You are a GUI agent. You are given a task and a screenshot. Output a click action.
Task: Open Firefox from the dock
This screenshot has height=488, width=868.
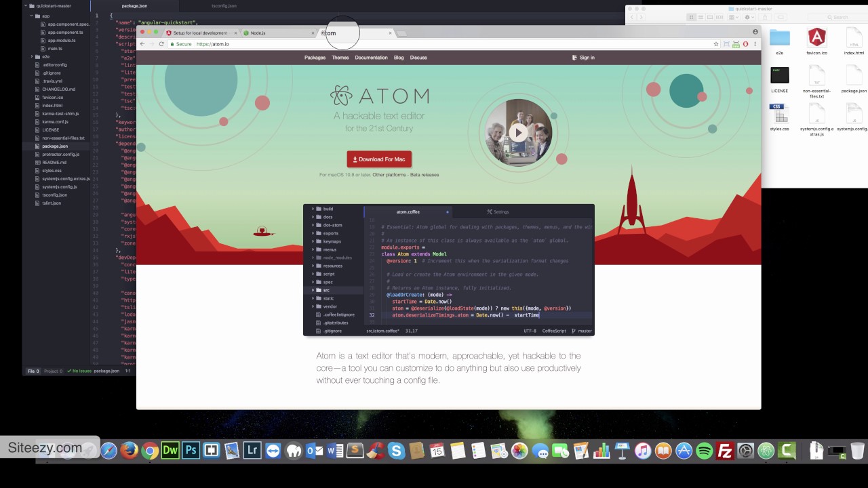point(129,450)
